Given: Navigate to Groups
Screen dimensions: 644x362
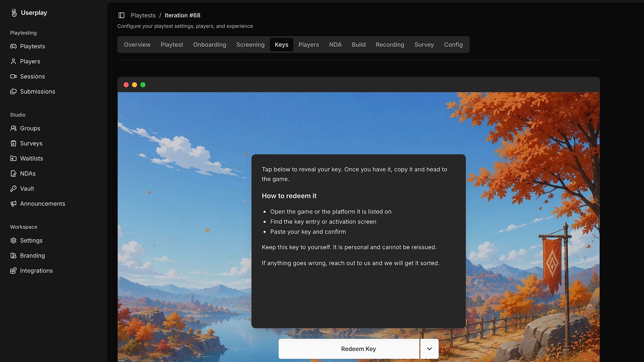Looking at the screenshot, I should [30, 128].
